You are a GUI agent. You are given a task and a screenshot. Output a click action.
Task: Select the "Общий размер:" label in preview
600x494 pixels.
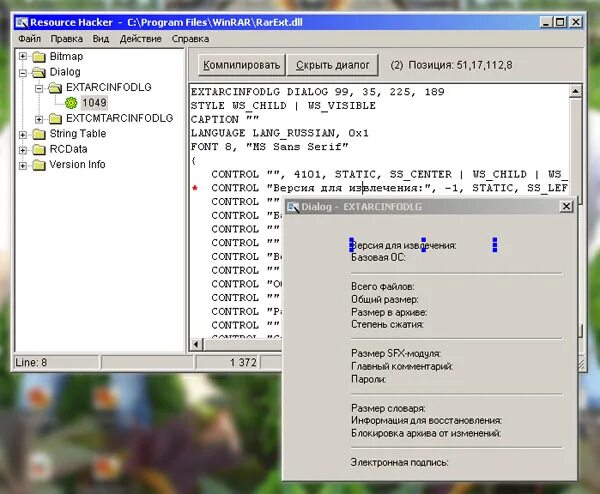click(x=385, y=299)
